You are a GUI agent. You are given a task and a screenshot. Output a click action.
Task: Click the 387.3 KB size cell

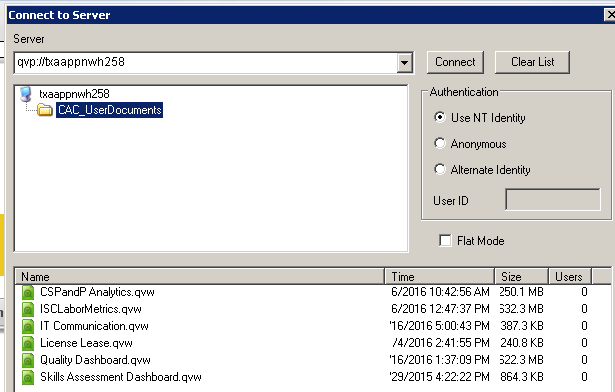tap(522, 326)
